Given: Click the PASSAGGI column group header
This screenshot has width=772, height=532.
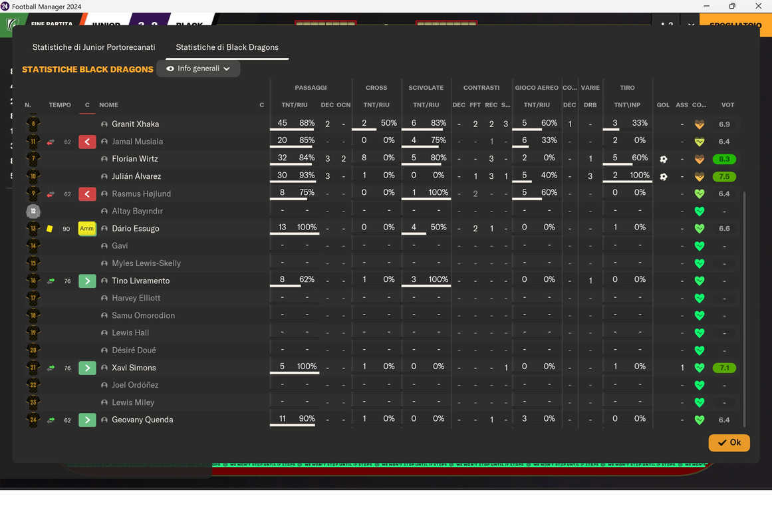Looking at the screenshot, I should click(x=311, y=88).
